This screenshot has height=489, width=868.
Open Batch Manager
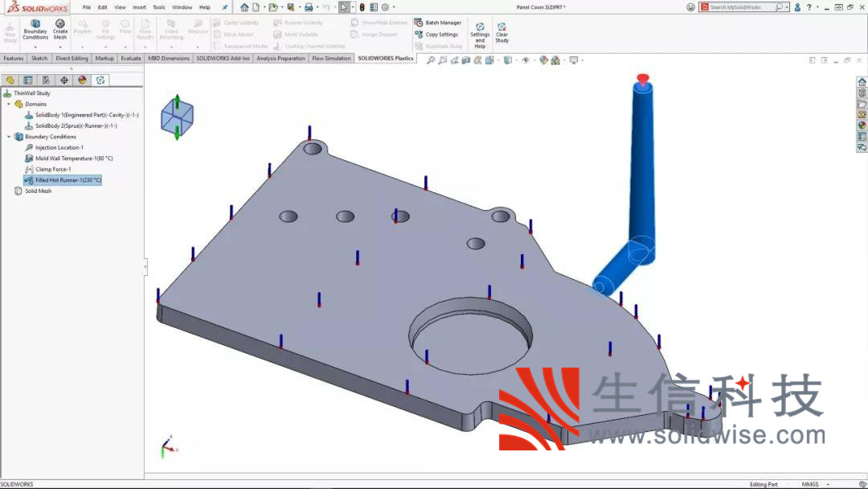tap(438, 23)
